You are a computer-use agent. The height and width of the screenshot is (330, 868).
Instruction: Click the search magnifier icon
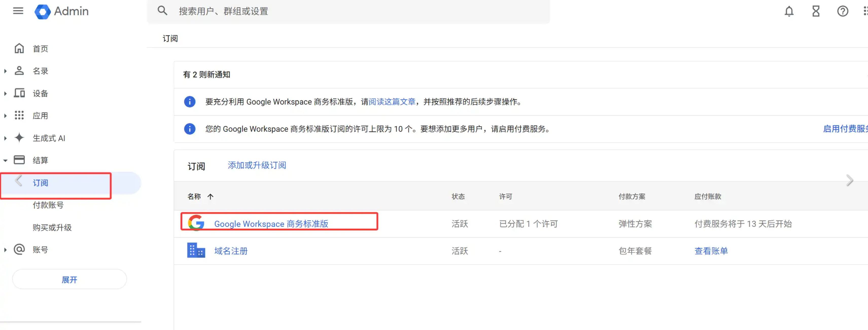[x=162, y=11]
